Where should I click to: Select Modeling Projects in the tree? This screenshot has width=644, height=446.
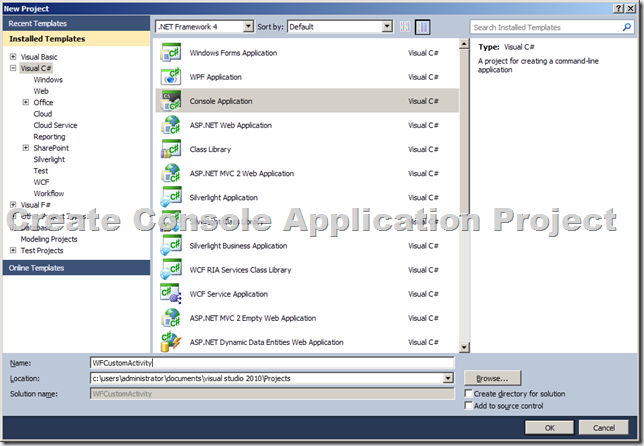[49, 239]
